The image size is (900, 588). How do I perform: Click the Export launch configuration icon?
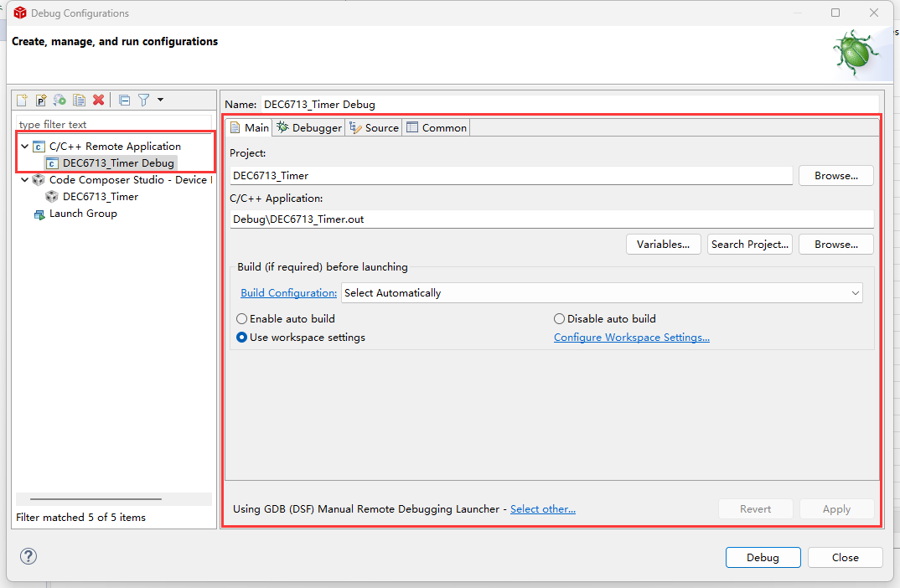(x=59, y=100)
